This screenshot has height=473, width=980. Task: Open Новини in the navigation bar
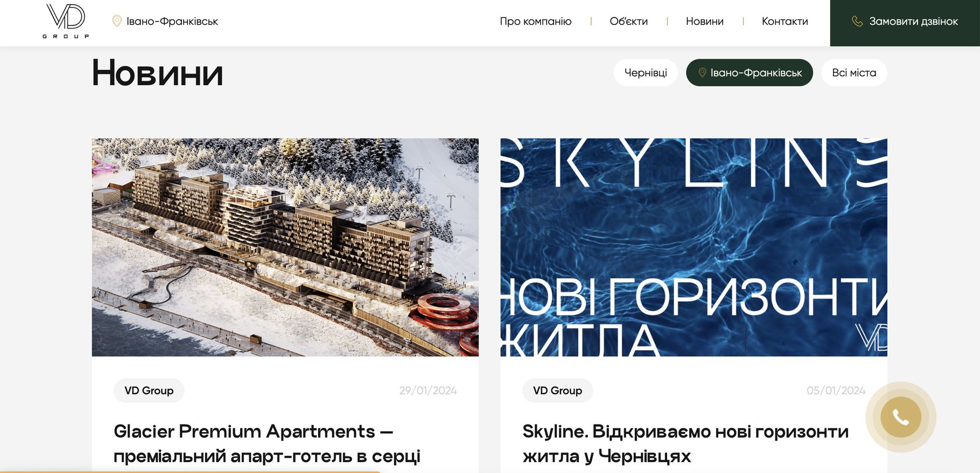pyautogui.click(x=704, y=21)
